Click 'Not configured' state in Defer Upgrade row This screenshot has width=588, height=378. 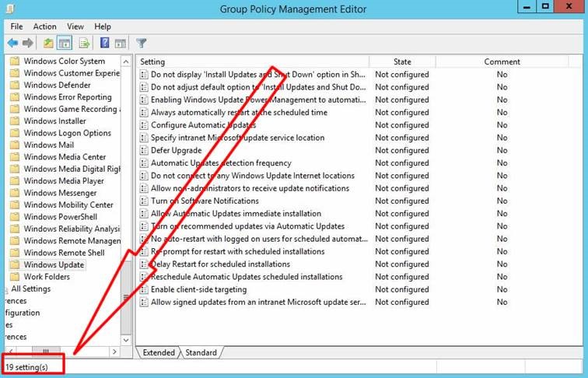point(402,150)
